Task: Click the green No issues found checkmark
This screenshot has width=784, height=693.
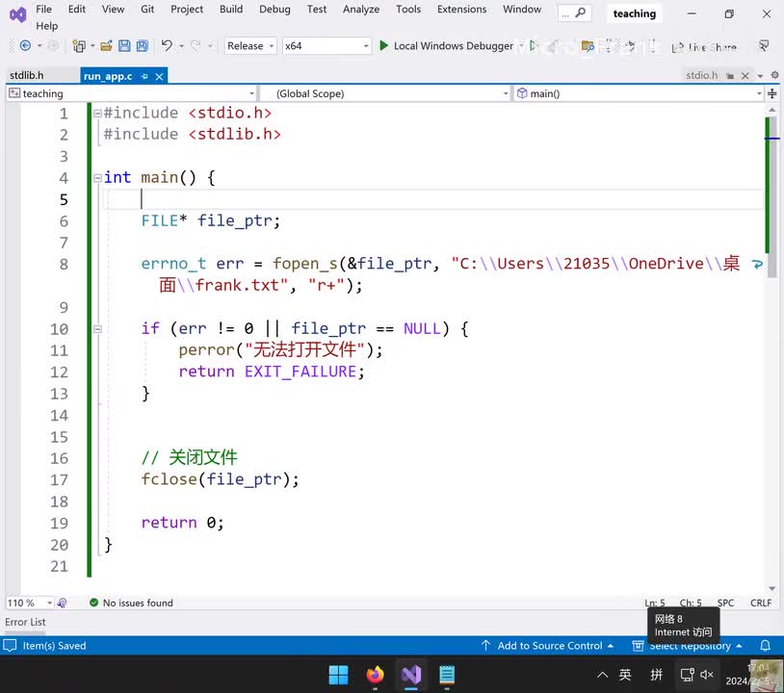Action: tap(93, 603)
